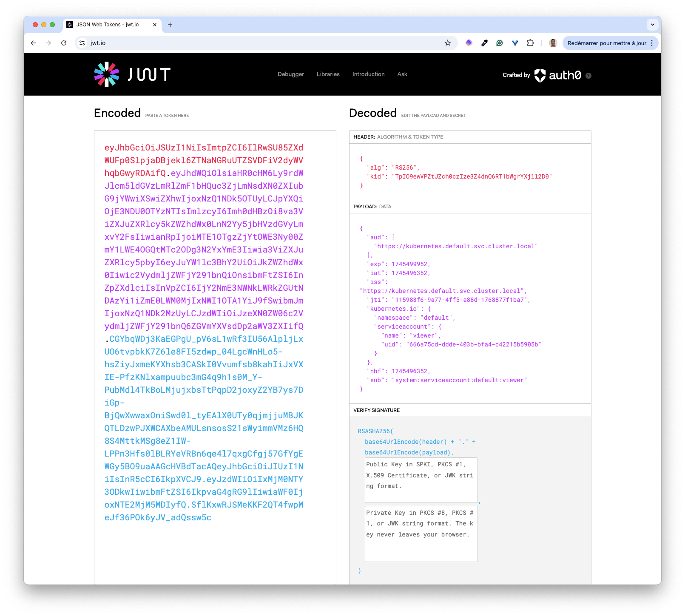Go back to previous page
This screenshot has height=616, width=685.
tap(33, 43)
